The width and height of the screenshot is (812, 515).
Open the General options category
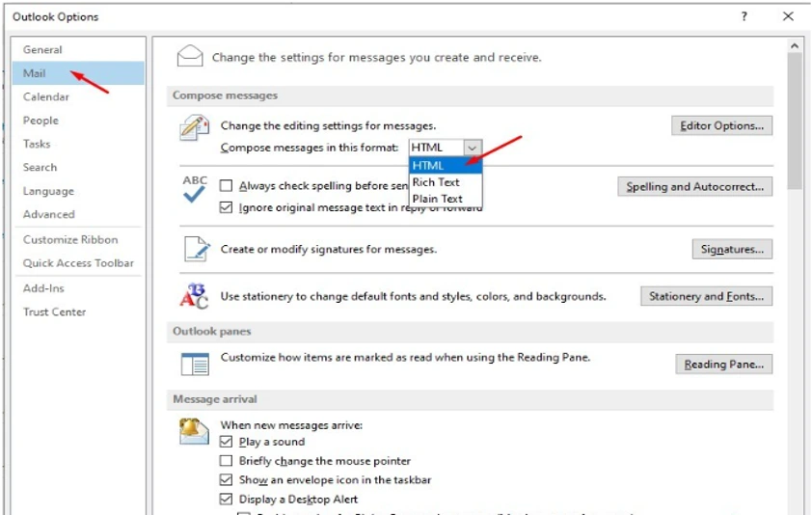tap(78, 50)
